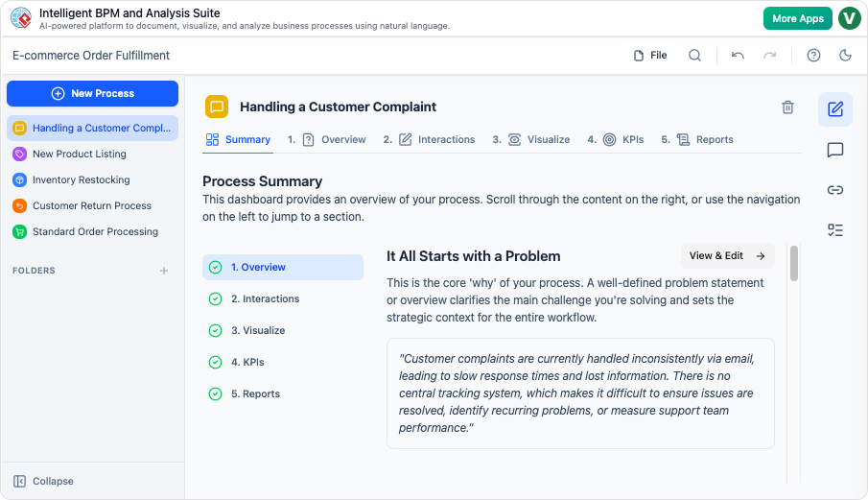Click the undo arrow icon
The width and height of the screenshot is (868, 500).
738,56
